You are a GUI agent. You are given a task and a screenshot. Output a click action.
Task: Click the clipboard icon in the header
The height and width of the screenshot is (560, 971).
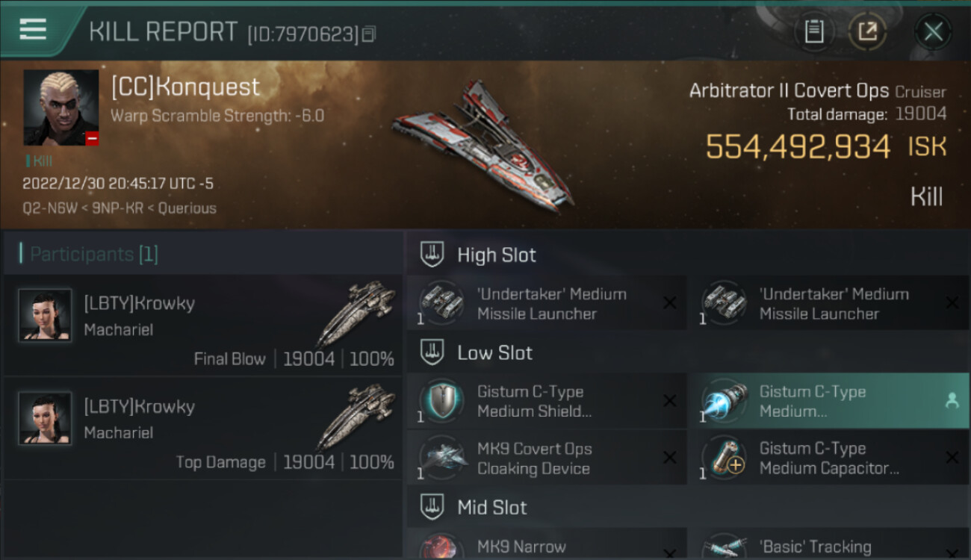(x=814, y=31)
